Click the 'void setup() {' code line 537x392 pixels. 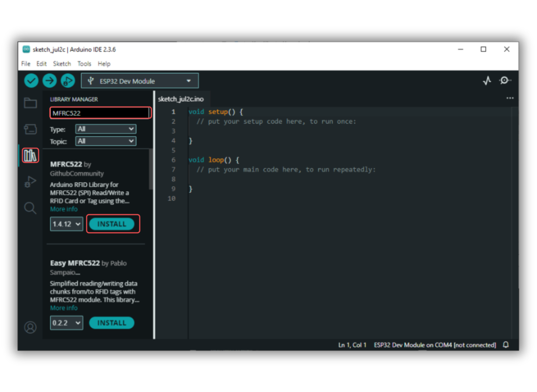(216, 112)
